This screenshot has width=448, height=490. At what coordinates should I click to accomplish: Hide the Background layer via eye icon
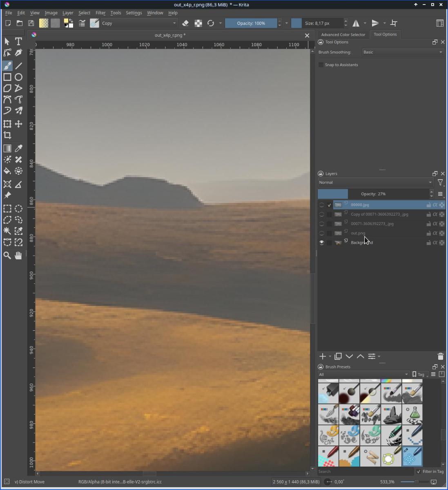tap(322, 243)
